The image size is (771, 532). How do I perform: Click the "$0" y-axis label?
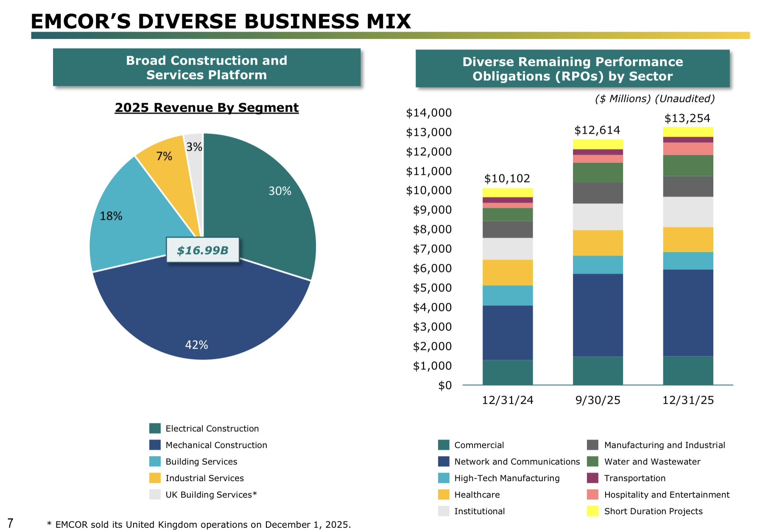pos(445,385)
